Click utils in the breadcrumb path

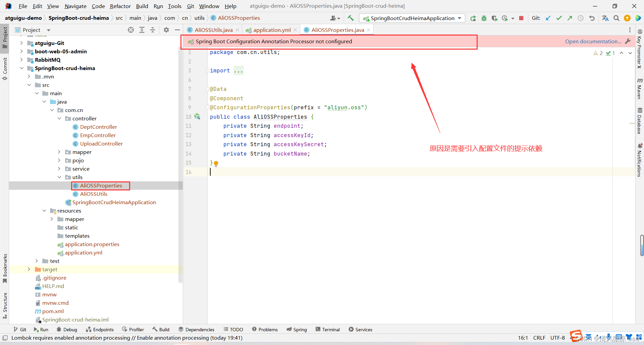click(x=199, y=18)
